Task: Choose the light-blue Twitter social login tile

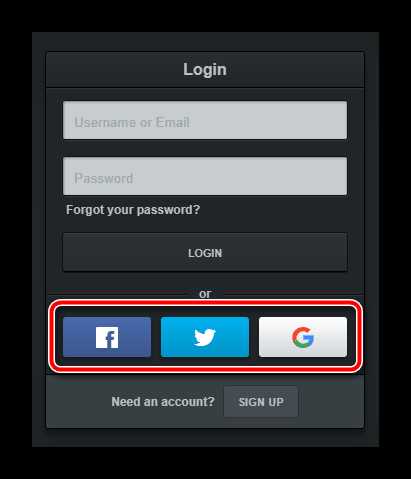Action: (205, 337)
